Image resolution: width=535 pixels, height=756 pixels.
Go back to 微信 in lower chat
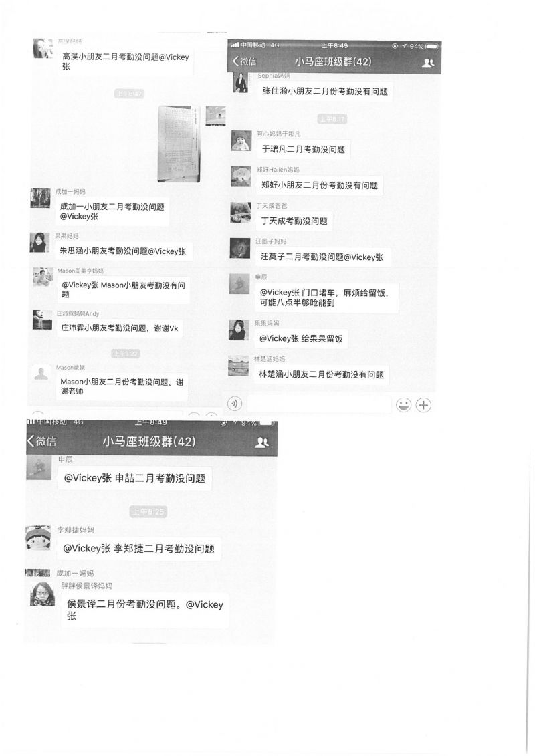click(42, 440)
